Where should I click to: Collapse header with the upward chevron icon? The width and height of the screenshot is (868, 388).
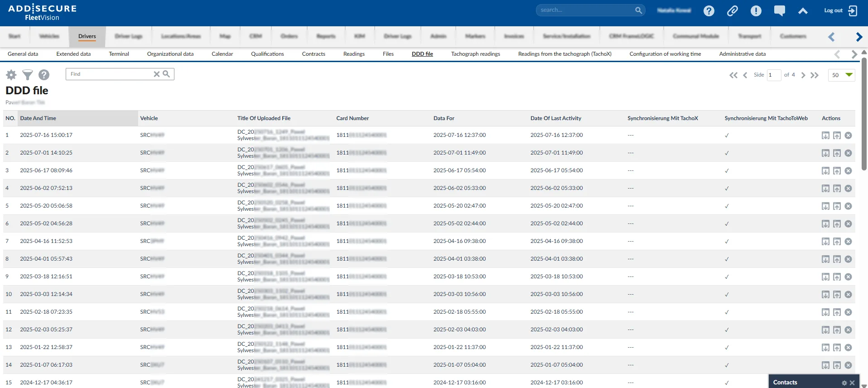[x=803, y=11]
